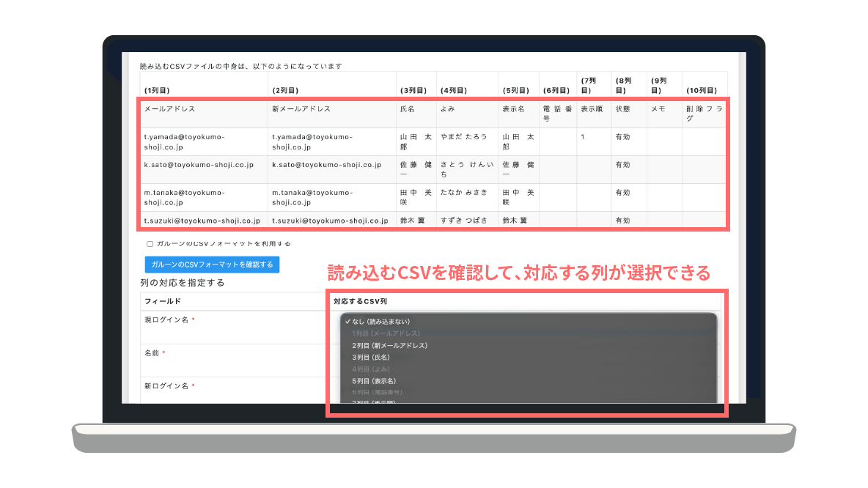Click the ガルーンのCSVフォーマットを確認する button

tap(212, 265)
